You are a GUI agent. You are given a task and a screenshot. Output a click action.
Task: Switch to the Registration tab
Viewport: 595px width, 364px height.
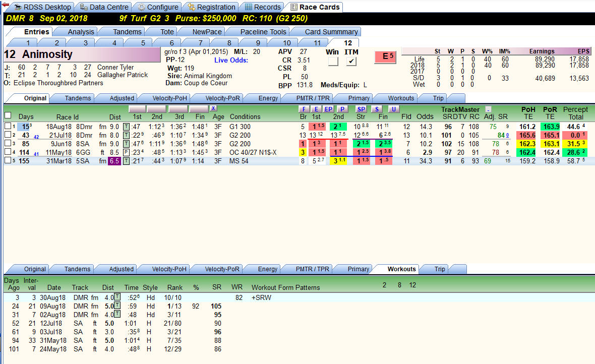(212, 7)
